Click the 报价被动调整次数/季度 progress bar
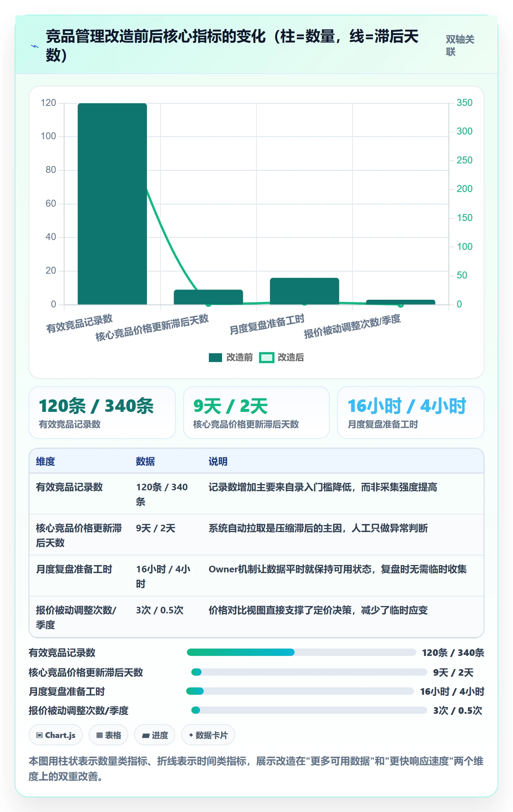This screenshot has width=513, height=812. point(309,710)
